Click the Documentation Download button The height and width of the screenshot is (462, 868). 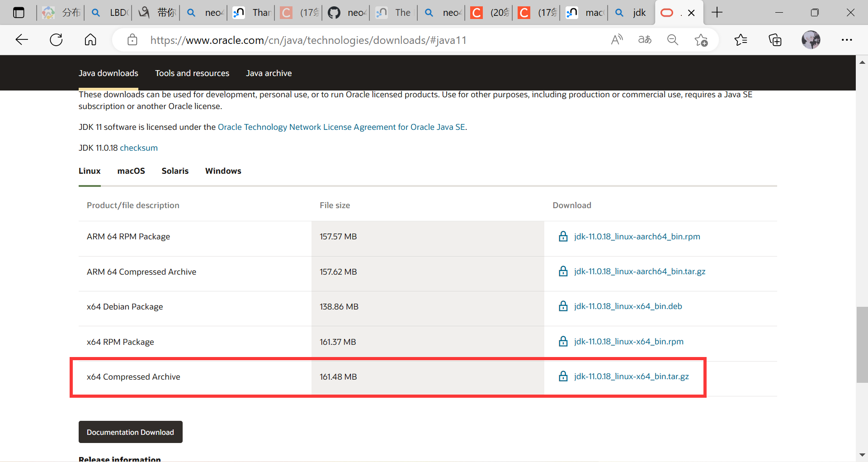pos(131,432)
